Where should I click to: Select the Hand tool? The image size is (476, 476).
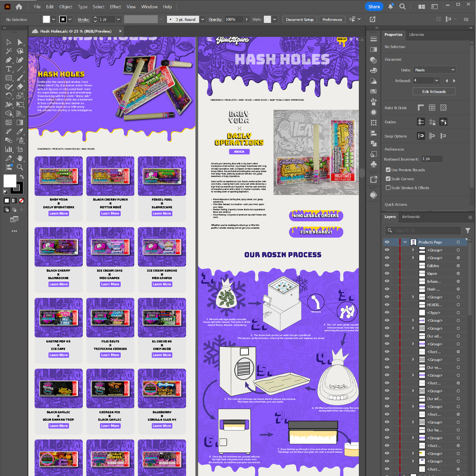tap(20, 158)
